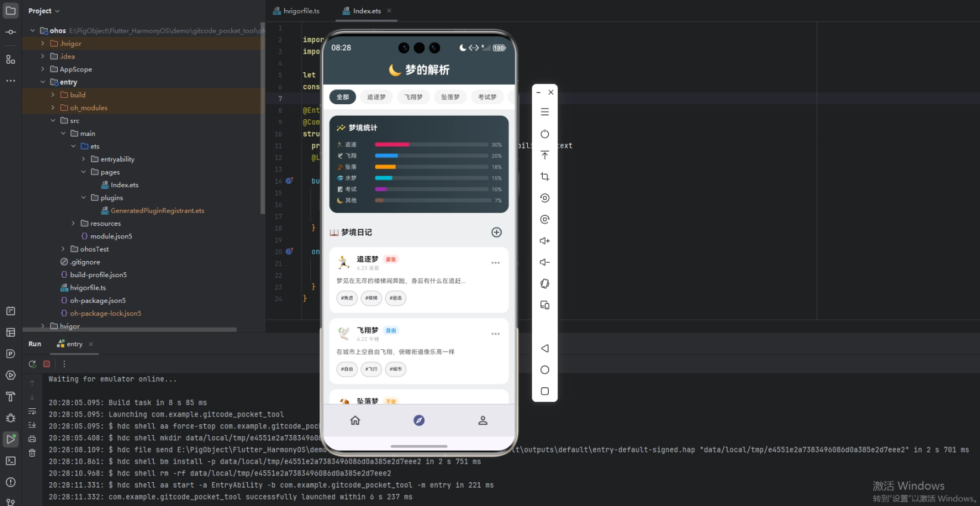Expand the AppScope folder
This screenshot has height=506, width=980.
pos(42,69)
